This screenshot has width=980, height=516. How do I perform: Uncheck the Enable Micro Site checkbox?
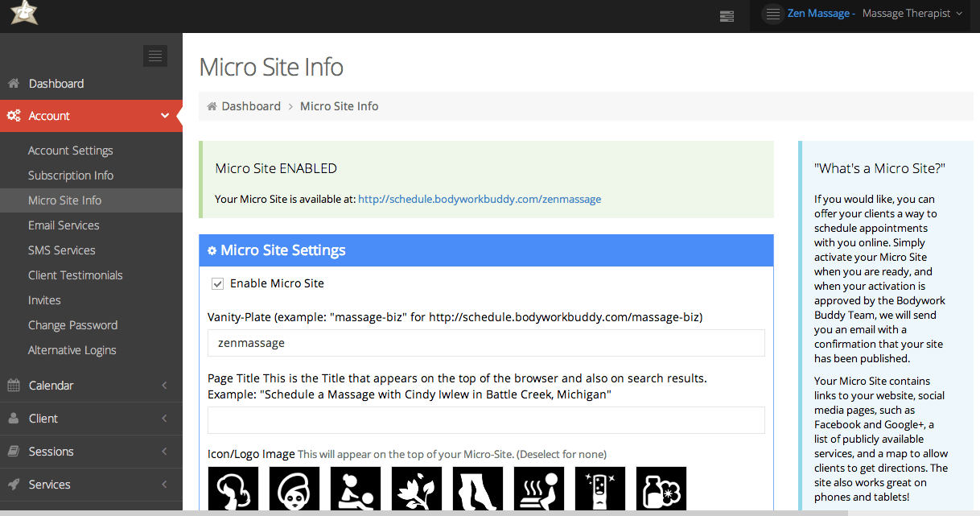pos(217,283)
